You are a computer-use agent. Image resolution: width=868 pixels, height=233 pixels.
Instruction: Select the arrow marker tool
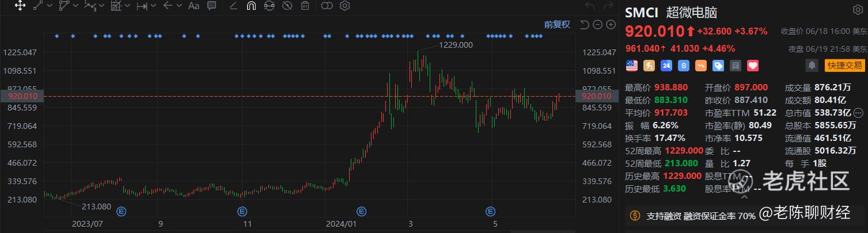click(x=168, y=6)
